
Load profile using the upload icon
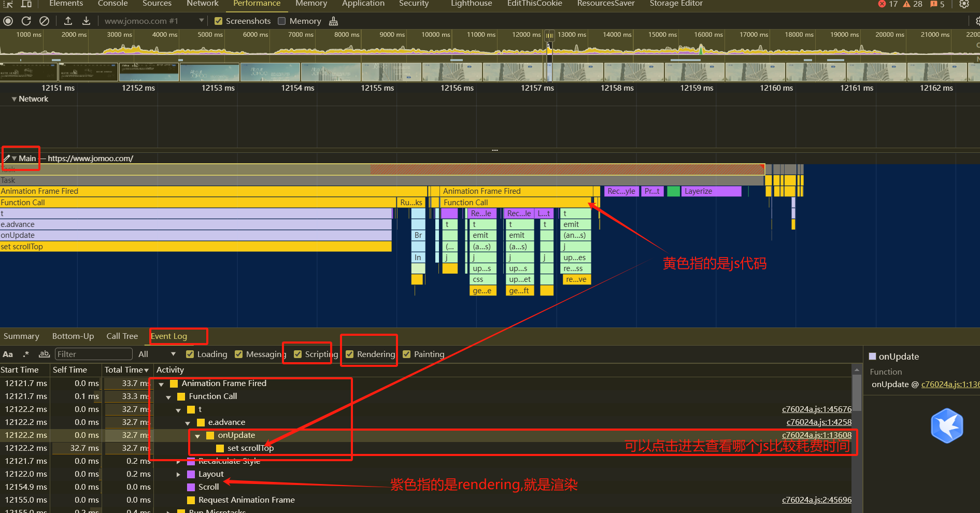pyautogui.click(x=68, y=21)
